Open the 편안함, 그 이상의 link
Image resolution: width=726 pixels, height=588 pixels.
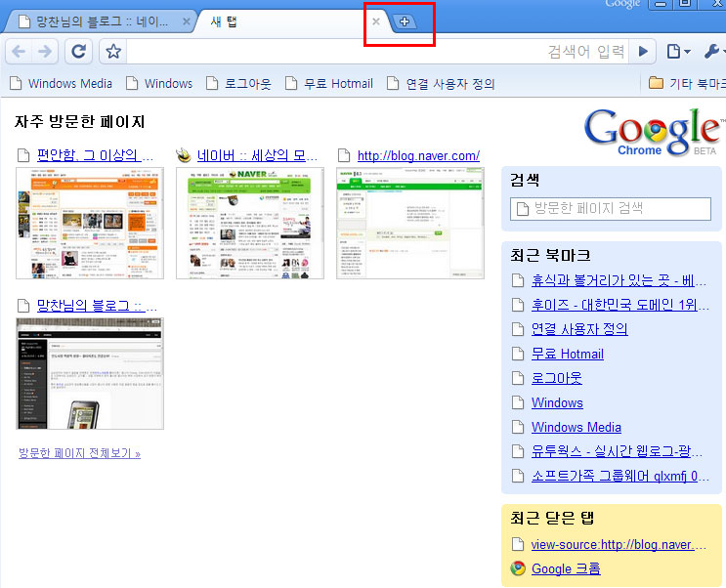click(x=95, y=155)
